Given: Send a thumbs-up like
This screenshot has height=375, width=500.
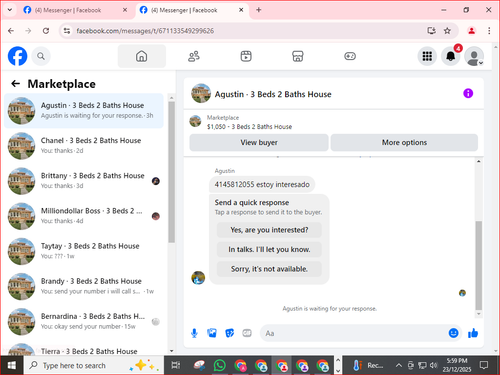Looking at the screenshot, I should pyautogui.click(x=473, y=333).
